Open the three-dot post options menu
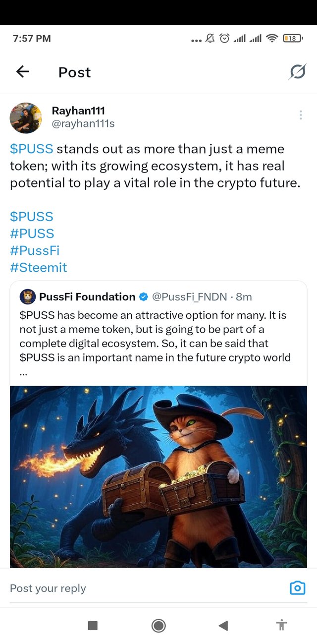Image resolution: width=317 pixels, height=644 pixels. click(301, 115)
